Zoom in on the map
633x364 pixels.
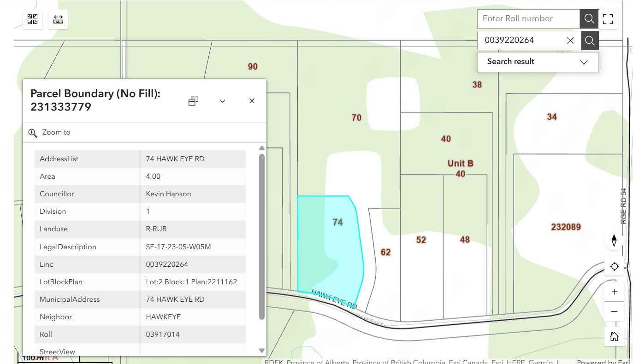614,292
